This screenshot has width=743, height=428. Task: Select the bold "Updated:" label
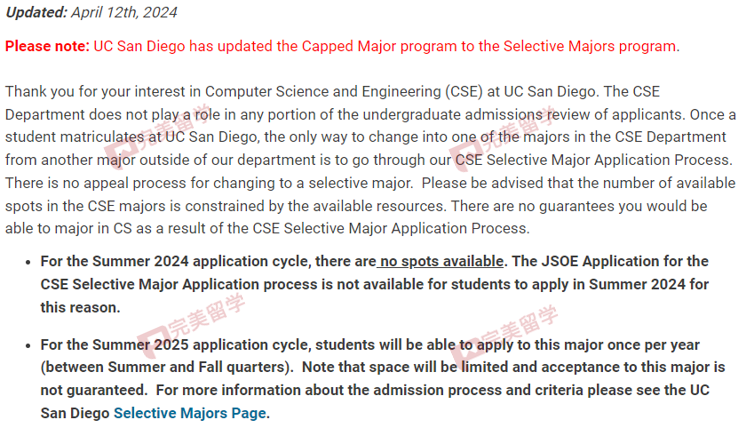(36, 12)
